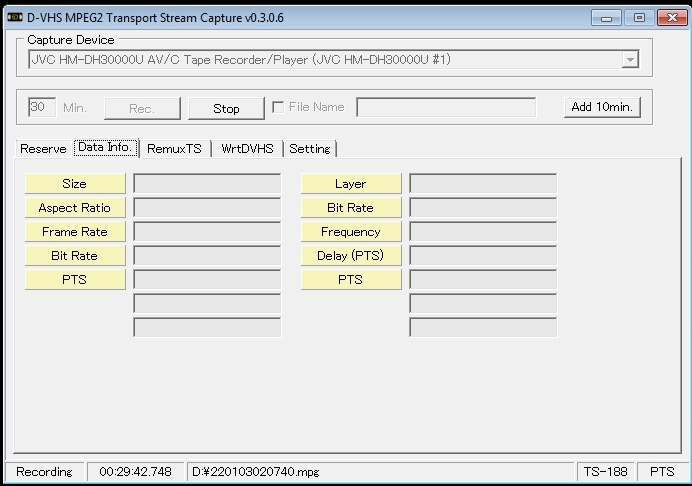Open the Capture Device dropdown
The height and width of the screenshot is (486, 692).
click(x=630, y=60)
